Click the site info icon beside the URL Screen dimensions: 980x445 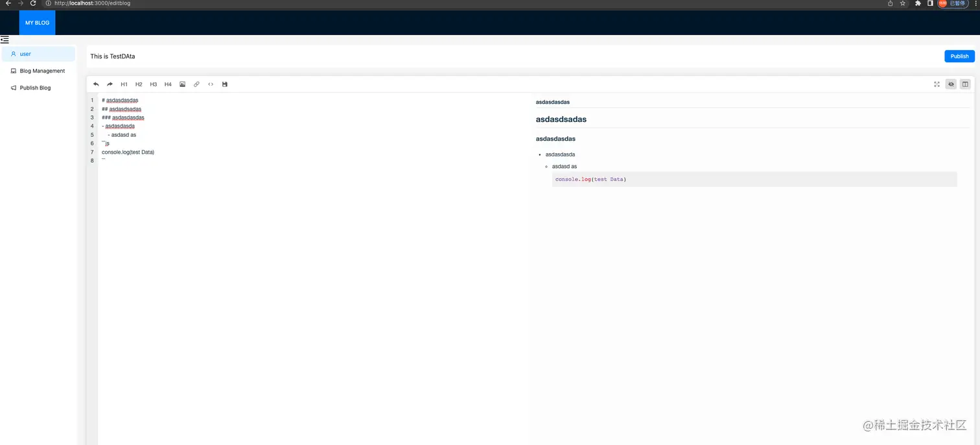point(48,3)
